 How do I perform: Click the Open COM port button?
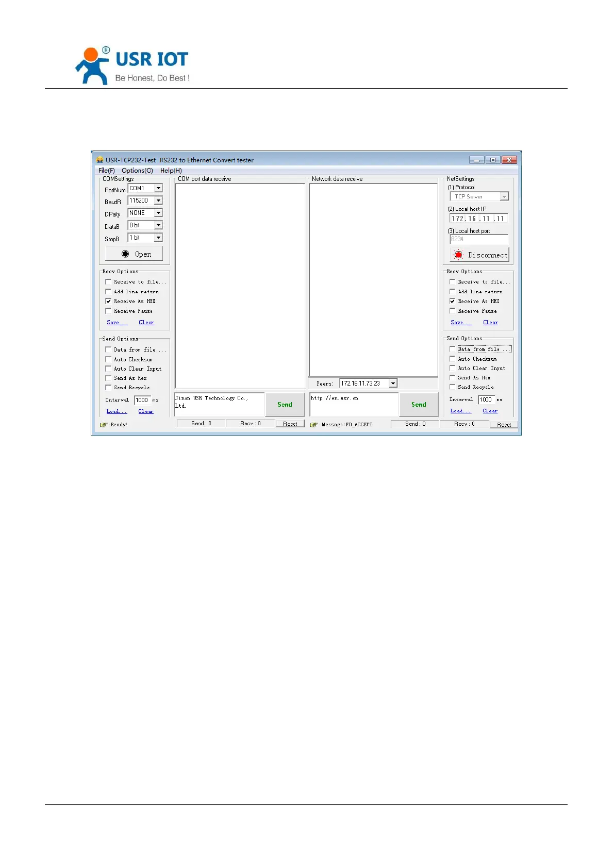pos(134,254)
